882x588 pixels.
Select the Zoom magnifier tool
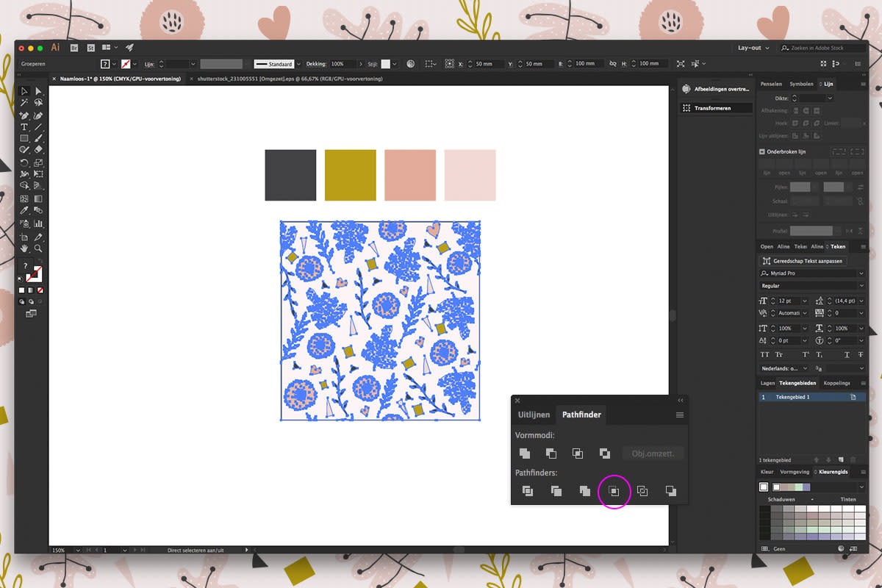click(38, 248)
